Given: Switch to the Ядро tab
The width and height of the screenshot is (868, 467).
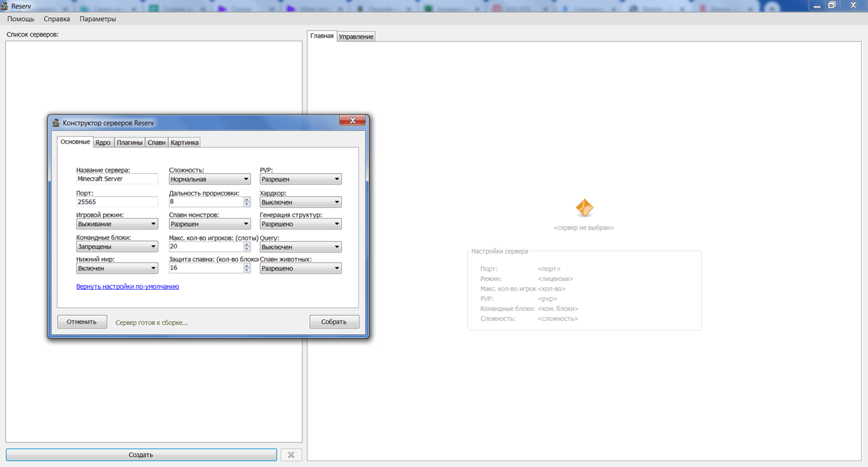Looking at the screenshot, I should (x=103, y=143).
